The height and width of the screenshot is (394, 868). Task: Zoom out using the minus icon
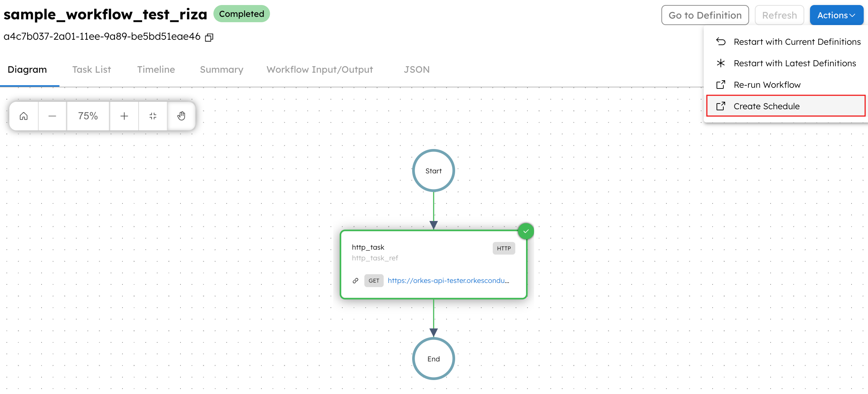pos(52,116)
